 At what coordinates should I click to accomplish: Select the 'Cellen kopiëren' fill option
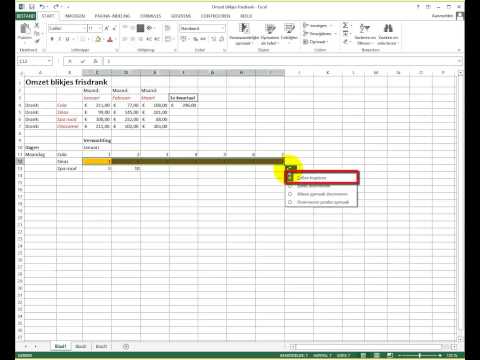322,178
